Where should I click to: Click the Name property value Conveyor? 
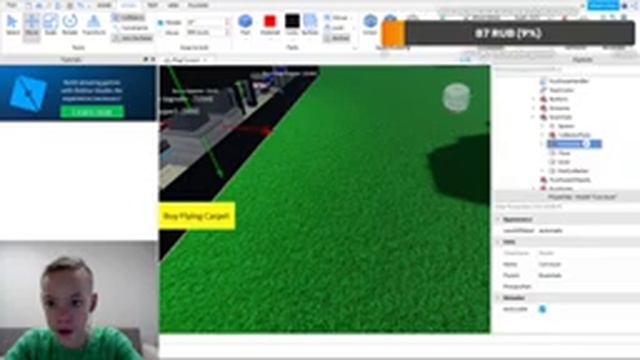[549, 264]
